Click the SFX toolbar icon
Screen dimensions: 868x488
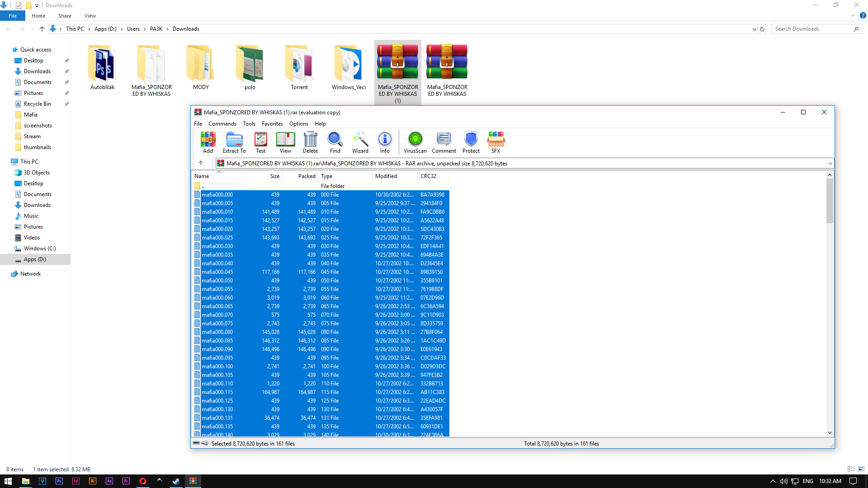[x=495, y=142]
